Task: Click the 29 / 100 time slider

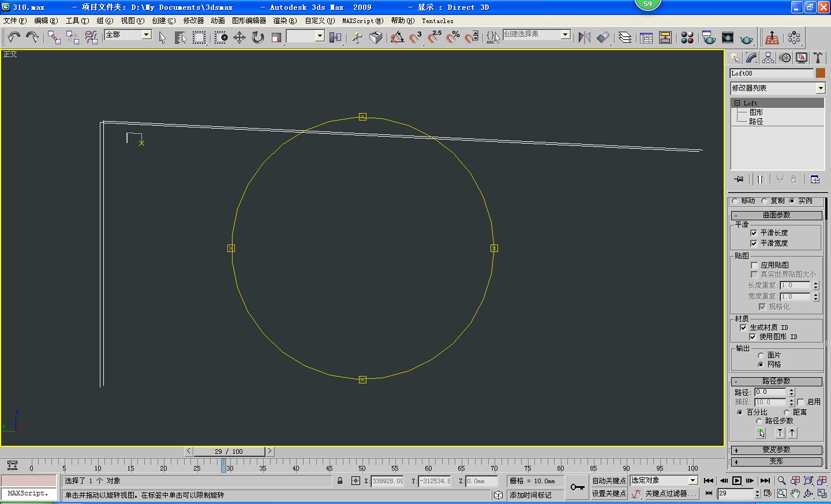Action: (229, 452)
